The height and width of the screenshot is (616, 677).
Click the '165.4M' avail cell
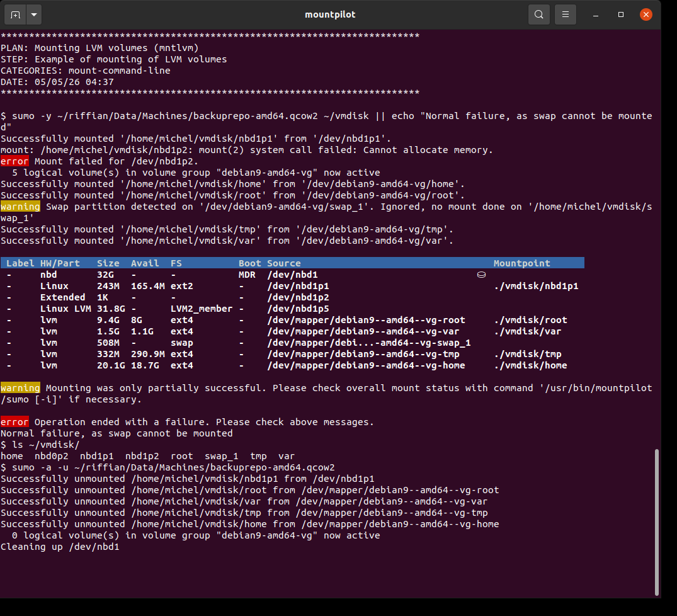[147, 286]
